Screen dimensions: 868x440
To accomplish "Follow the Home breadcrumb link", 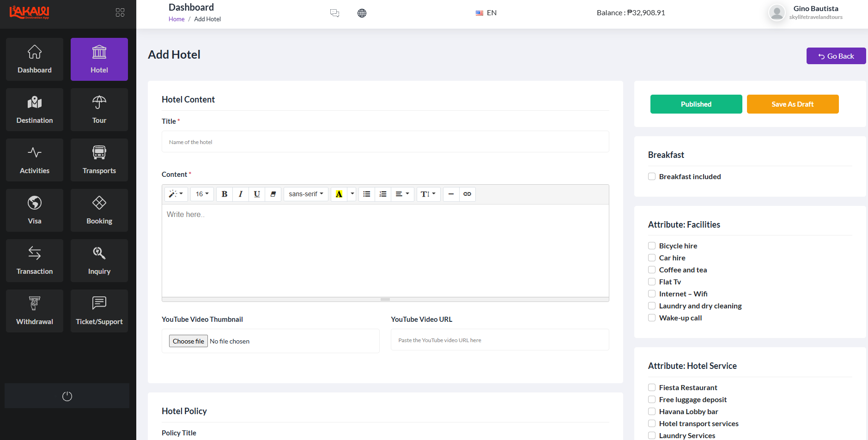I will pos(176,19).
